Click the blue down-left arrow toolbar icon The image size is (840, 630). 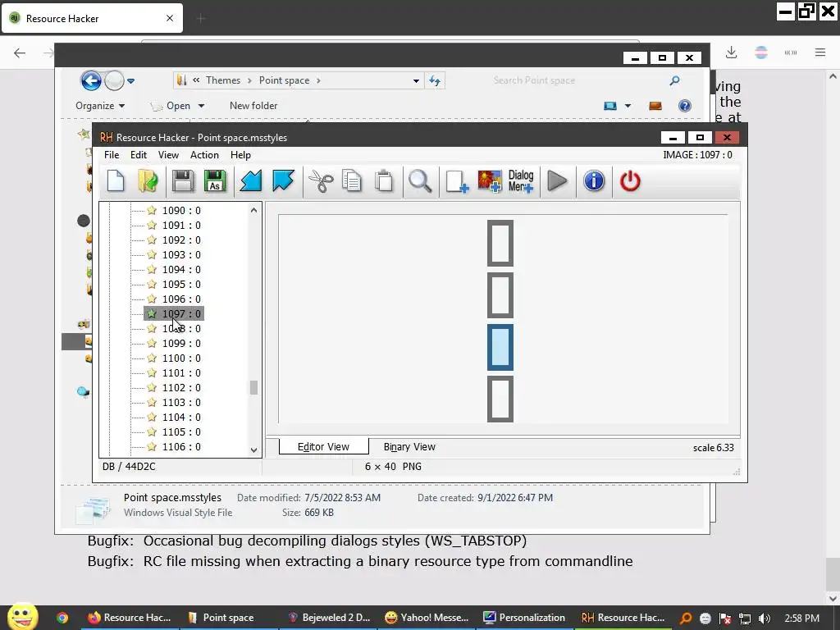tap(250, 181)
